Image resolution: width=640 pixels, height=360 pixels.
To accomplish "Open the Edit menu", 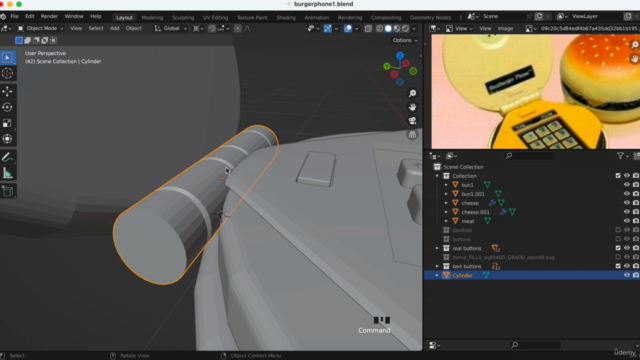I will point(30,16).
